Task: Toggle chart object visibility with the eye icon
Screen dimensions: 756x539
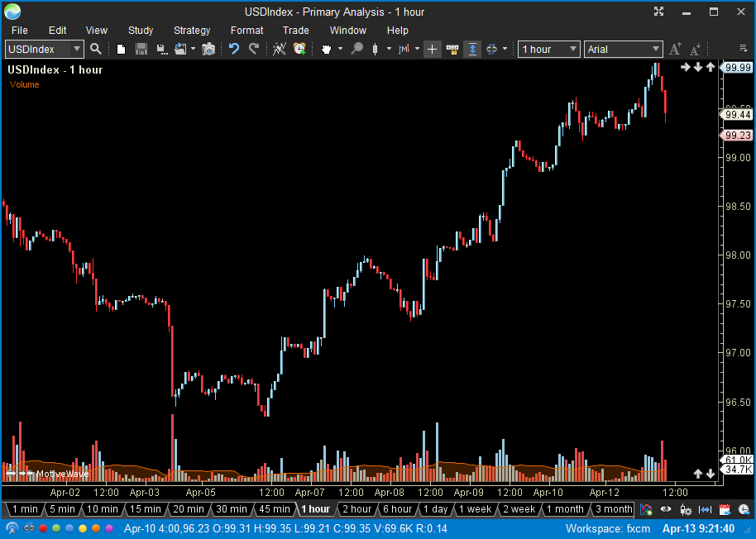Action: click(666, 510)
